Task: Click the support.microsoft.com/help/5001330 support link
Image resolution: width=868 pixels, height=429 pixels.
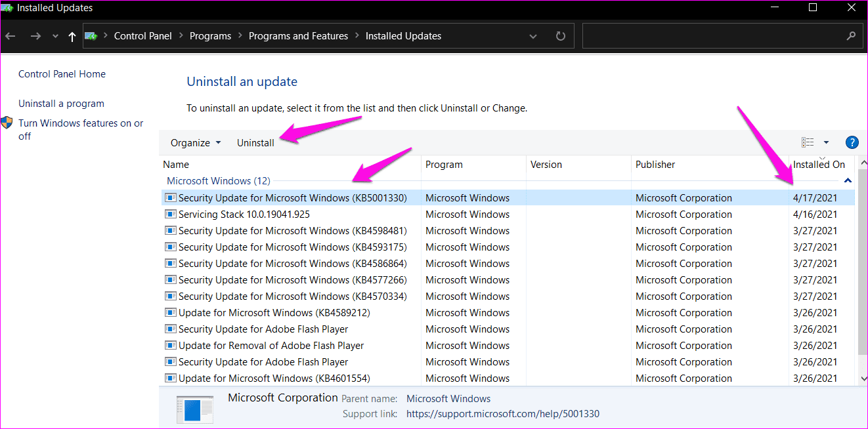Action: click(x=503, y=414)
